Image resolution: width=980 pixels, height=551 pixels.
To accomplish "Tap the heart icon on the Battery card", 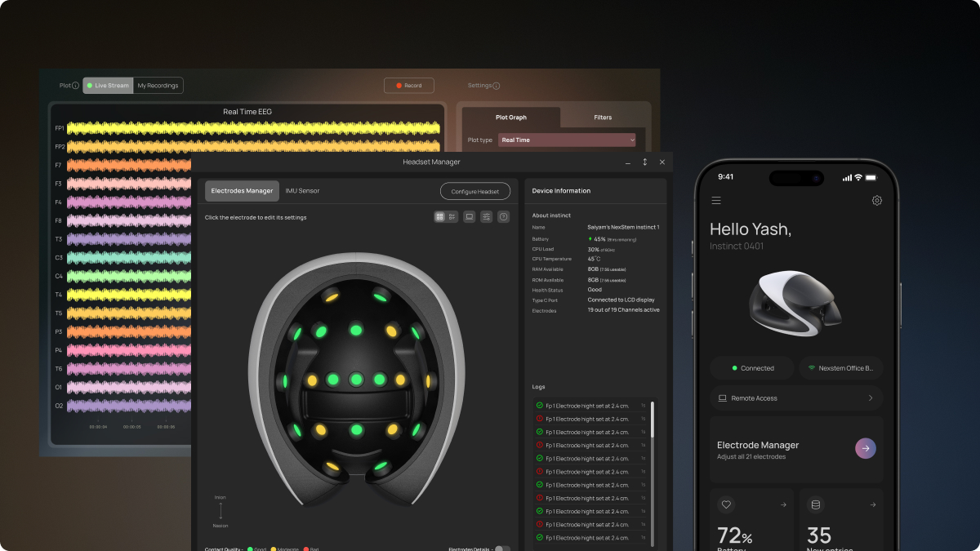I will click(x=725, y=504).
